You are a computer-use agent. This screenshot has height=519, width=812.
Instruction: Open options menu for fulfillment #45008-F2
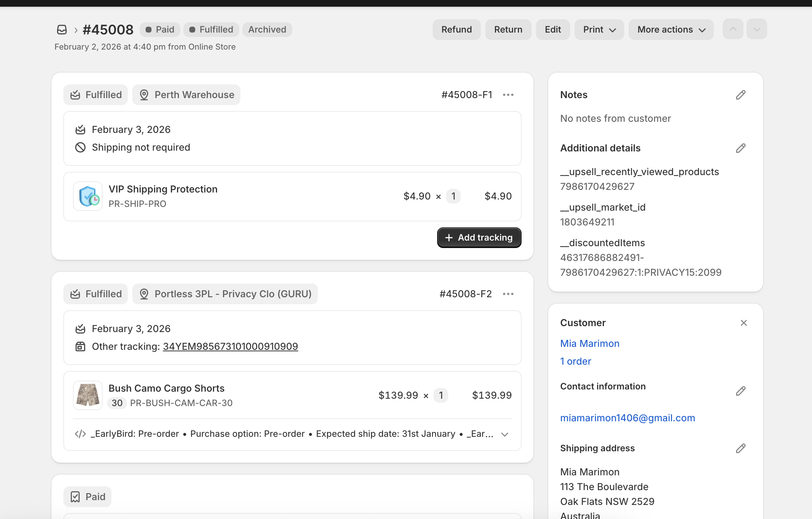pyautogui.click(x=508, y=294)
